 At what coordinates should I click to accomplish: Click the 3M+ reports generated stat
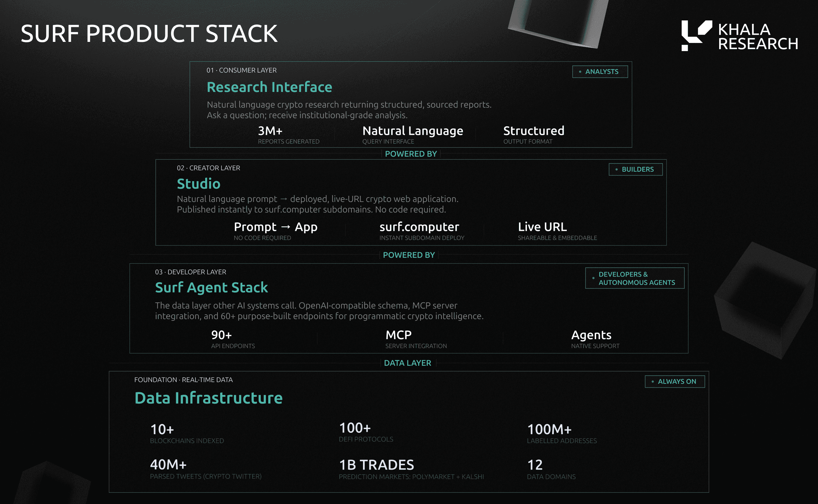[270, 131]
